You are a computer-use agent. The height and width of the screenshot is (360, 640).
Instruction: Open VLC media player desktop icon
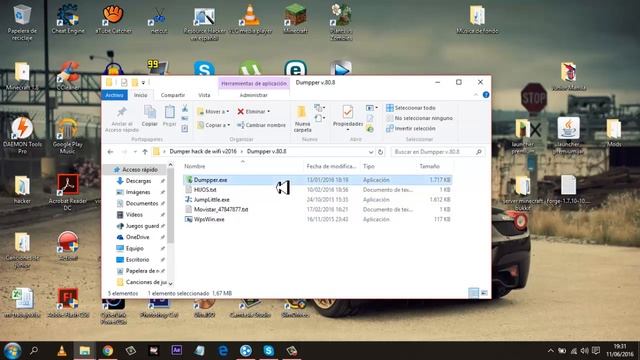tap(250, 19)
